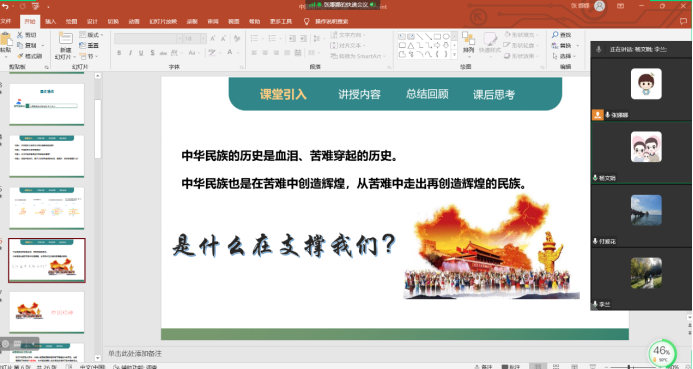Toggle strikethrough text formatting
Screen dimensions: 693x369
point(163,53)
